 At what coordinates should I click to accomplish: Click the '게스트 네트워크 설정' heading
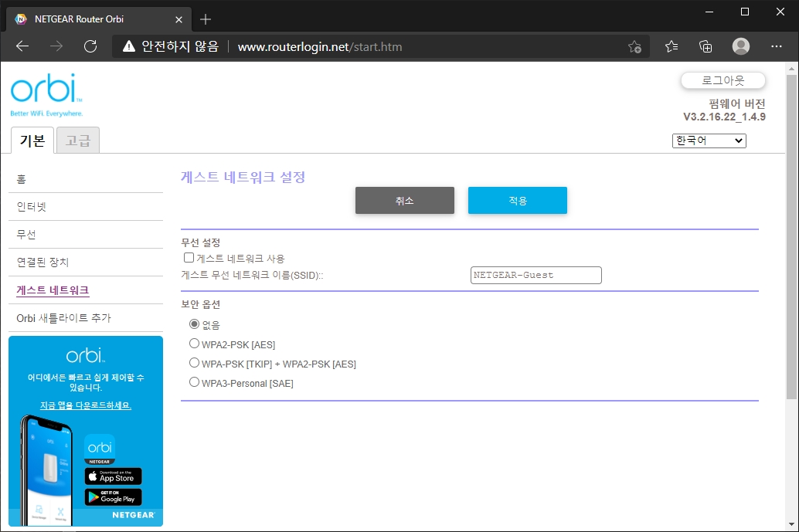click(243, 177)
